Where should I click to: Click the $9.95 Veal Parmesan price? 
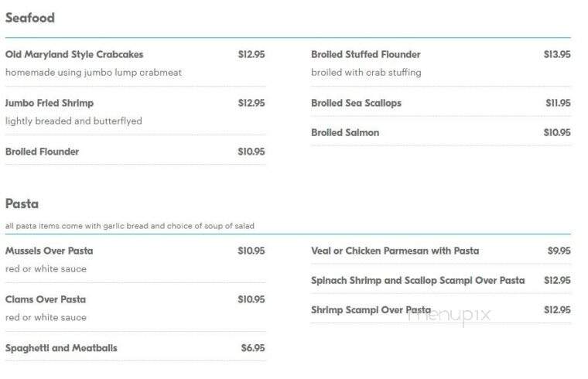559,251
